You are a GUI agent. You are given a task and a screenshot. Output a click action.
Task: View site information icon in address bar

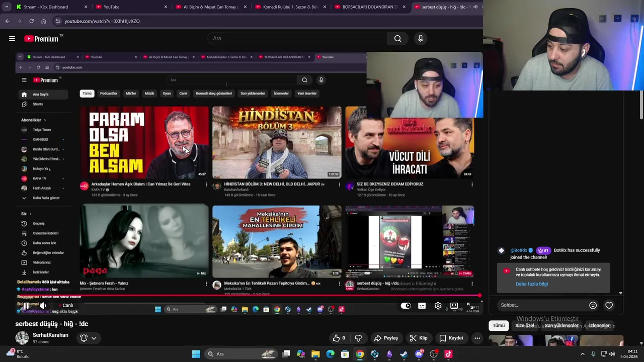click(x=58, y=21)
